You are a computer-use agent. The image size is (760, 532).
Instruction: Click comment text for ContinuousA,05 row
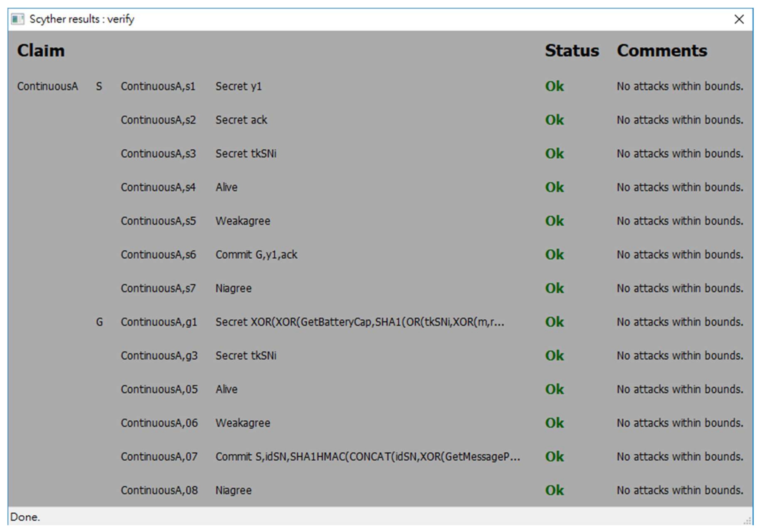click(679, 389)
